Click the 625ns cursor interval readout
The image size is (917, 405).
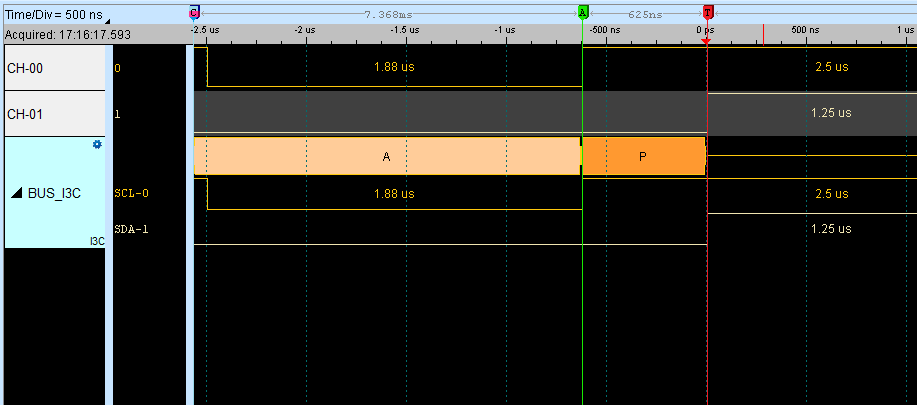(645, 13)
